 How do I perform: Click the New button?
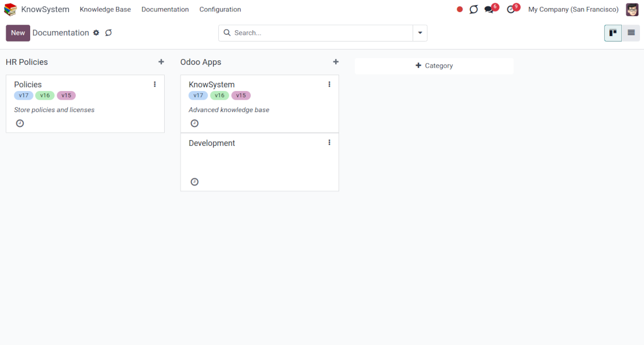[18, 33]
